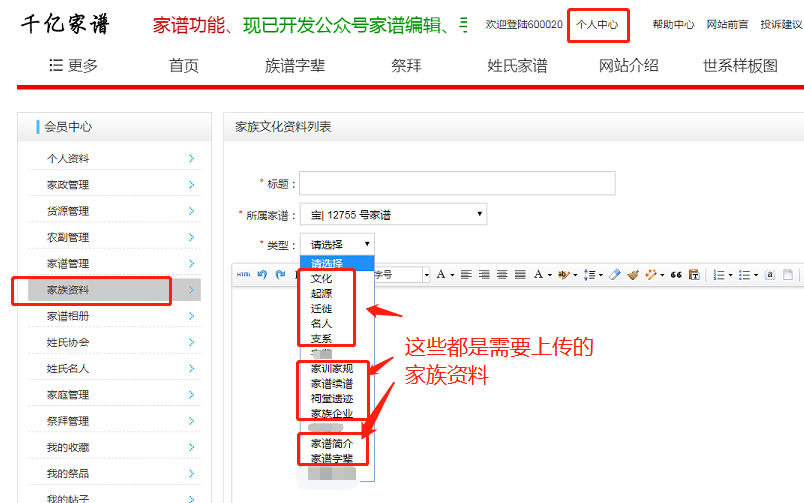Open the bulleted list style dropdown arrow
804x503 pixels.
coord(756,275)
